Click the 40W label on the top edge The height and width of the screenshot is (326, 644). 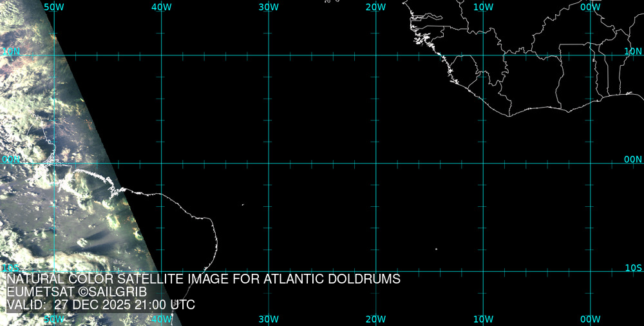tap(161, 6)
